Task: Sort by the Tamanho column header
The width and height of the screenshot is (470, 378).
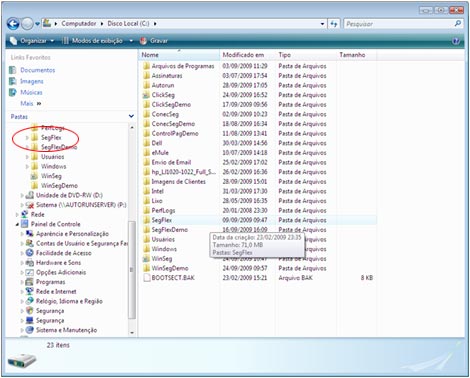Action: 356,55
